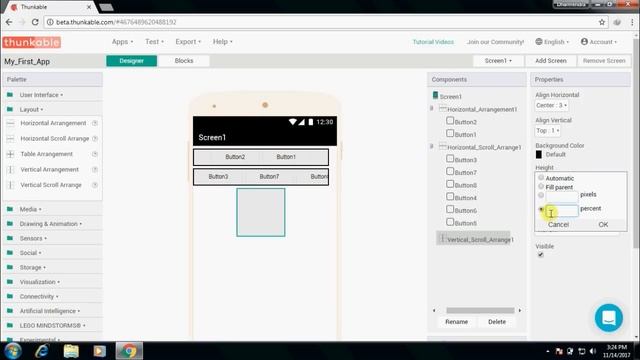Collapse Horizontal_Scroll_Arrange1 tree node
This screenshot has height=360, width=640.
point(431,146)
